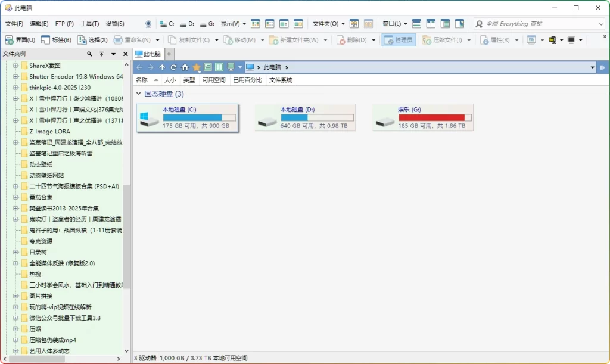Collapse the 固态硬盘 (3) group
Viewport: 610px width, 364px height.
pos(138,94)
